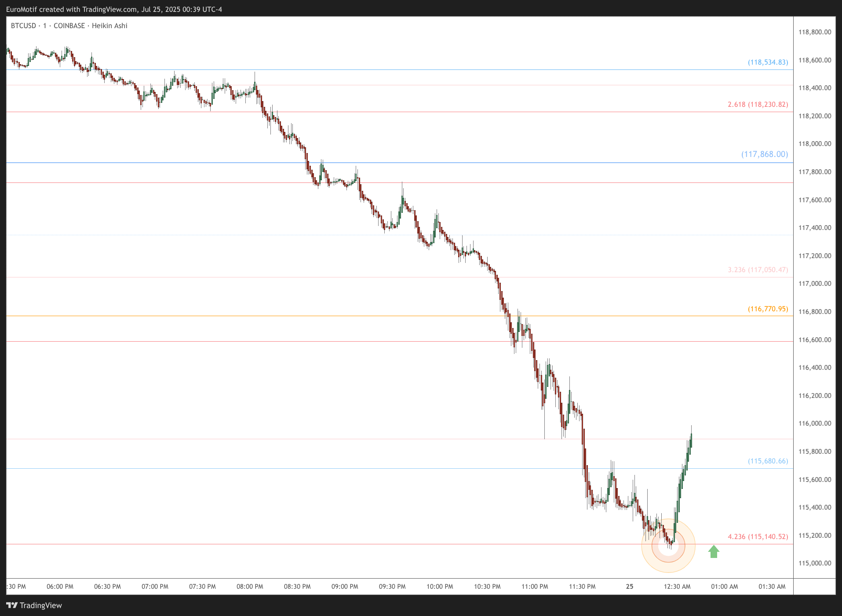
Task: Click the EuroMotif TradingView.com header caption
Action: pyautogui.click(x=114, y=9)
